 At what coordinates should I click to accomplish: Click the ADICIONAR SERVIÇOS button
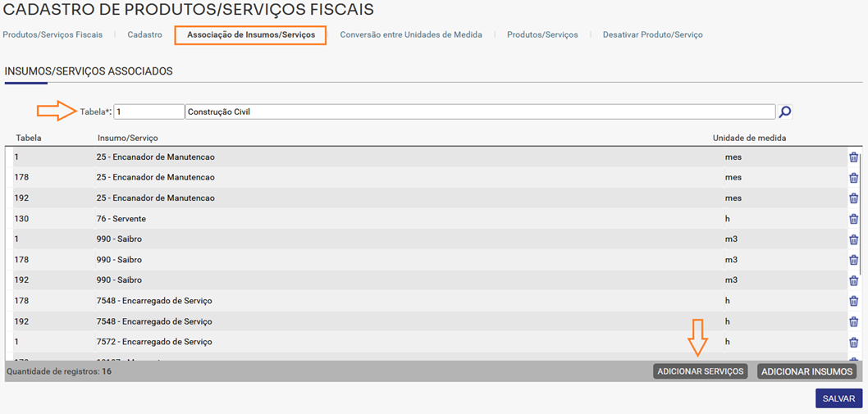click(701, 371)
